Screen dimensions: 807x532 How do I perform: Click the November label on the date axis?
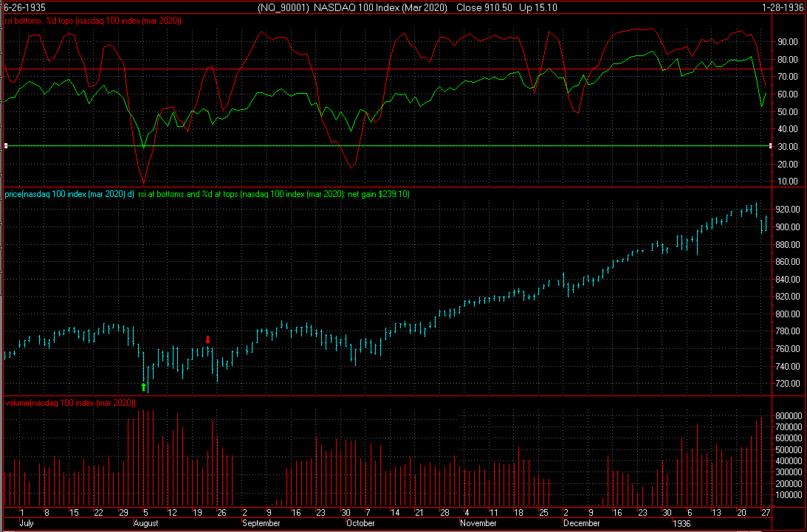478,523
